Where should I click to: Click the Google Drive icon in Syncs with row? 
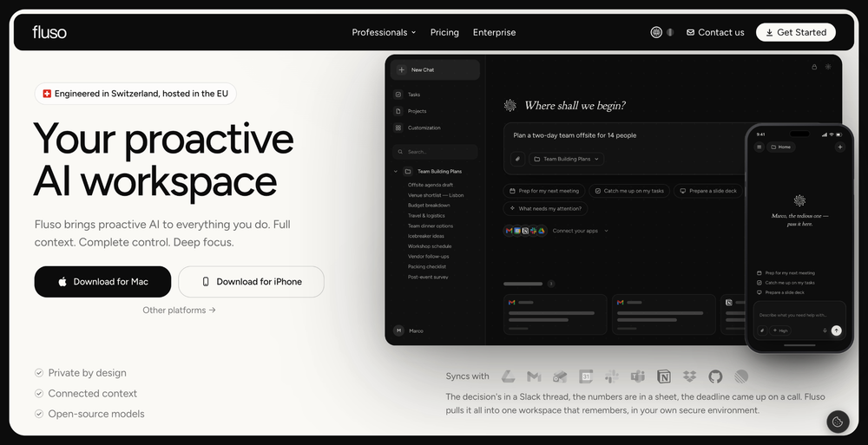coord(508,376)
